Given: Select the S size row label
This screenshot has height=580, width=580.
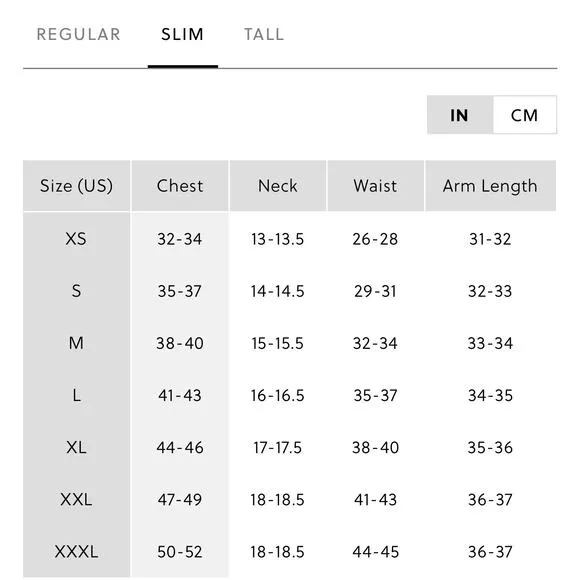Looking at the screenshot, I should coord(76,291).
